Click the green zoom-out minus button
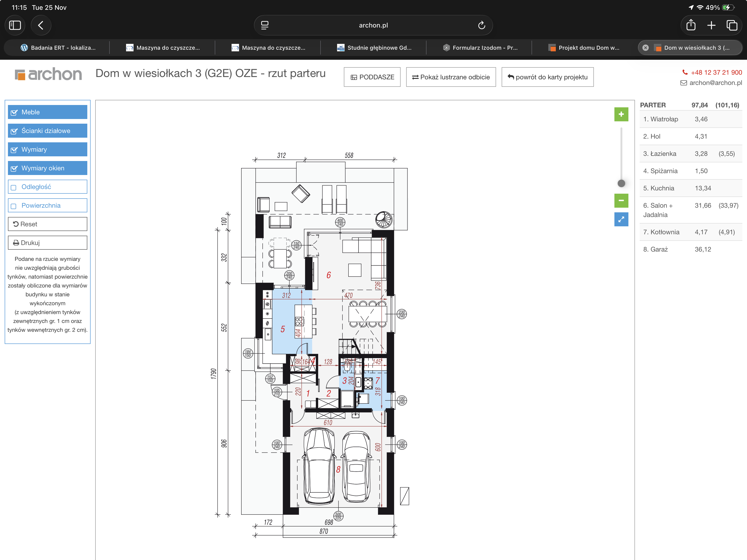 point(621,200)
